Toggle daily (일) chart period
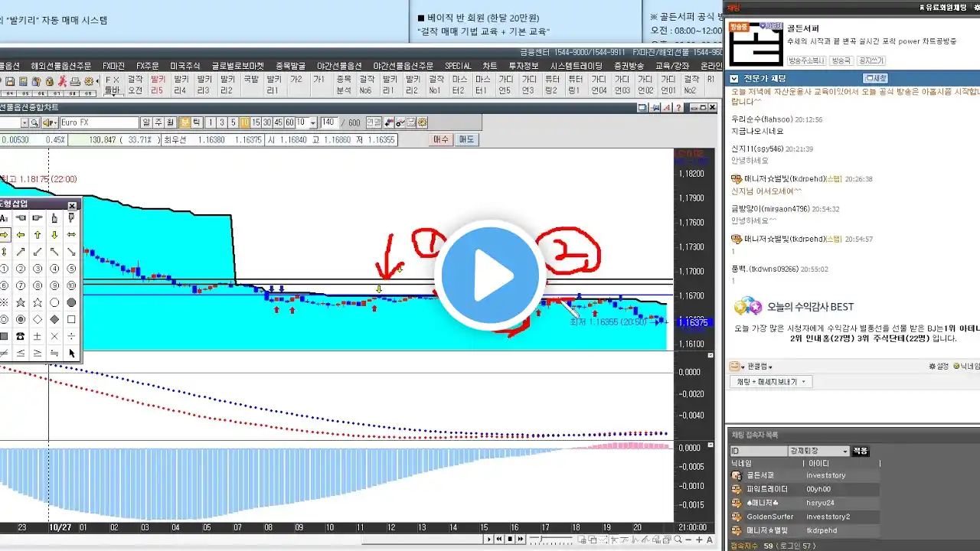The image size is (980, 551). [146, 122]
